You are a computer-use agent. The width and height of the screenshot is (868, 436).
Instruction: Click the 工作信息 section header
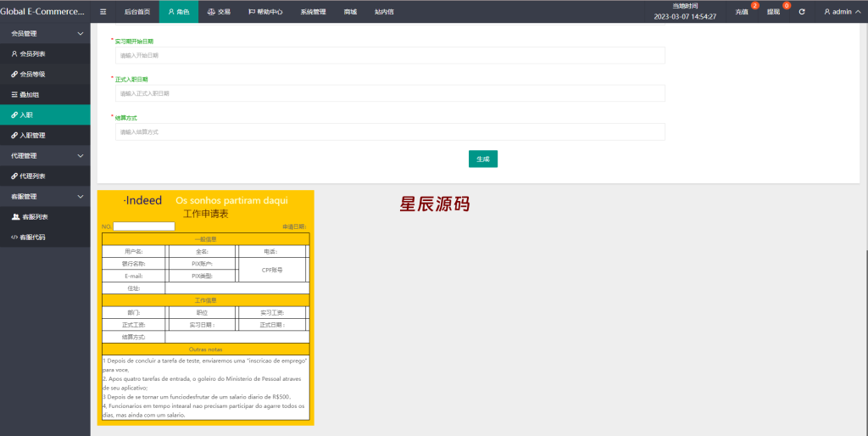[x=205, y=300]
